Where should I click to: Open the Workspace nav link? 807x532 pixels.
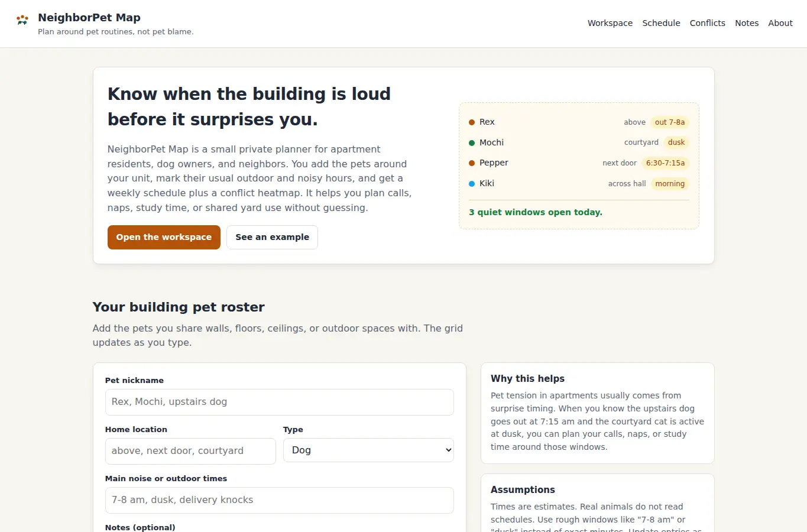click(x=610, y=23)
